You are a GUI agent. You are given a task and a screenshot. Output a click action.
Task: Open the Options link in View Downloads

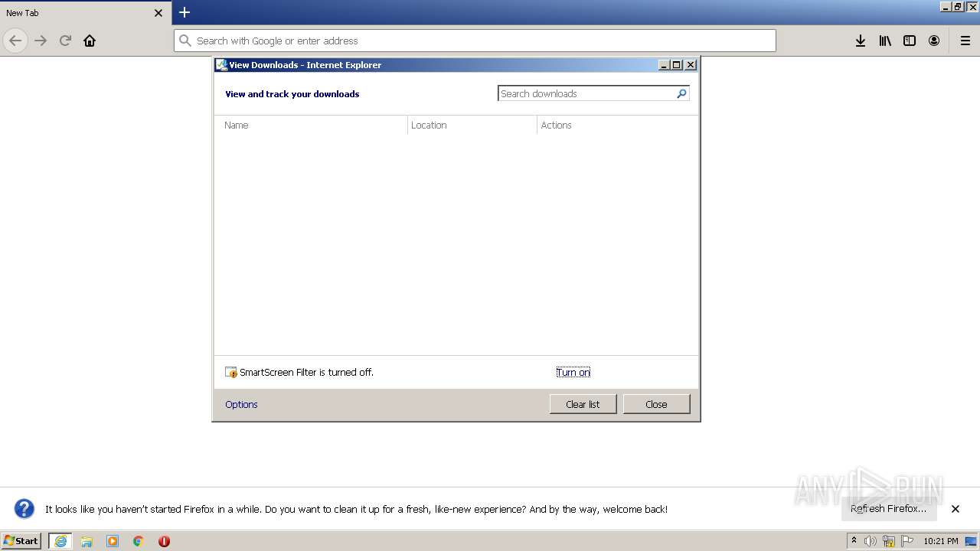pos(241,404)
